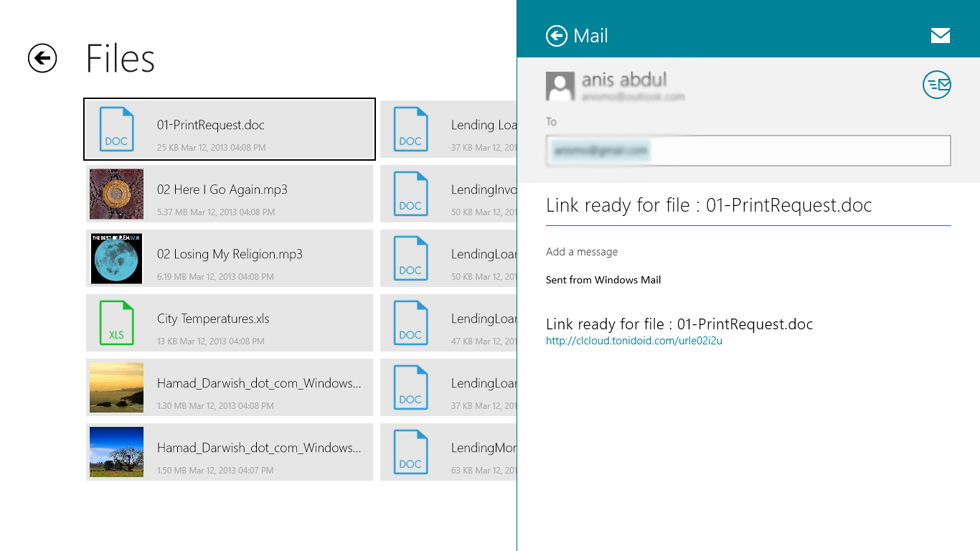Select City Temperatures.xls file name
This screenshot has height=551, width=980.
click(213, 319)
